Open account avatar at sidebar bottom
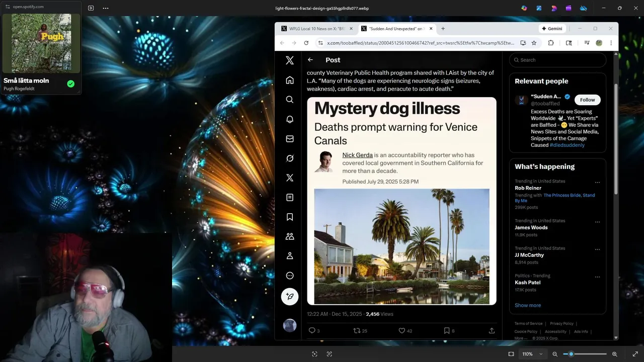This screenshot has height=362, width=644. click(290, 325)
